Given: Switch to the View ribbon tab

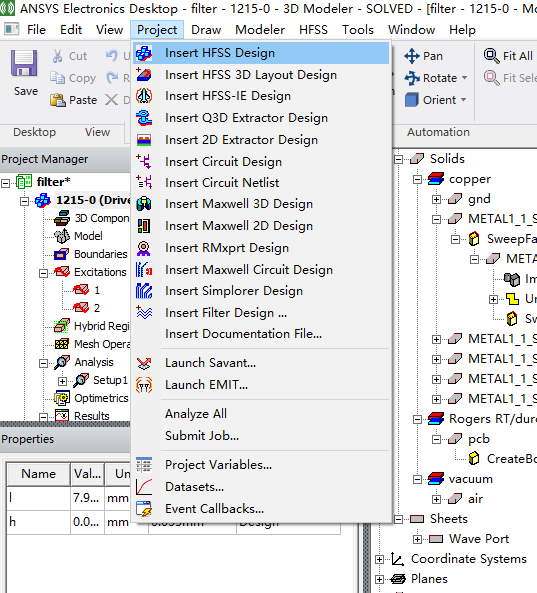Looking at the screenshot, I should pyautogui.click(x=97, y=132).
